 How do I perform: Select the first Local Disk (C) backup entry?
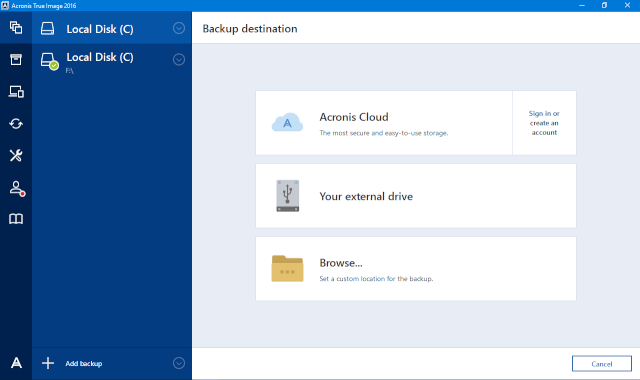tap(112, 28)
